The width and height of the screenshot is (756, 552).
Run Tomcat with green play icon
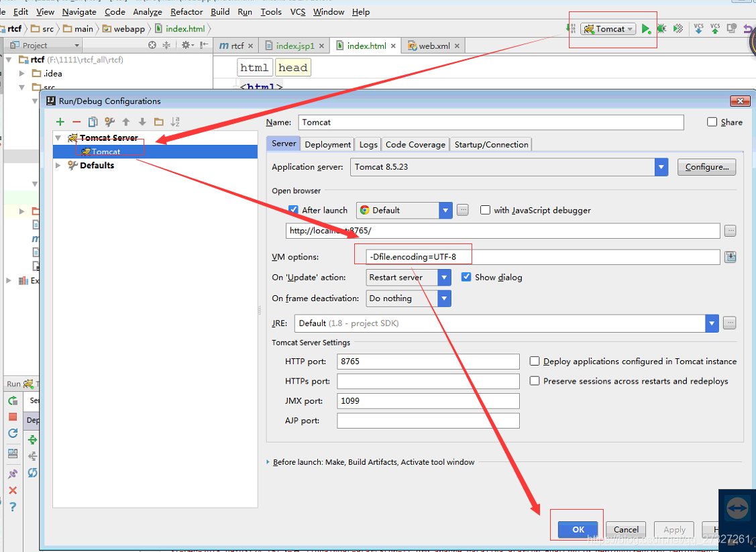(646, 29)
